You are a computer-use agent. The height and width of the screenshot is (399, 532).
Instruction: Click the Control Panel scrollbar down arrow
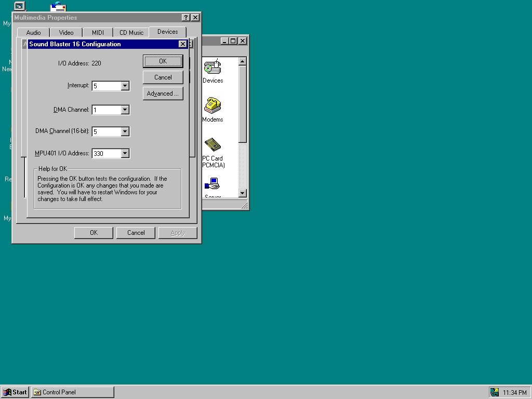(x=242, y=193)
